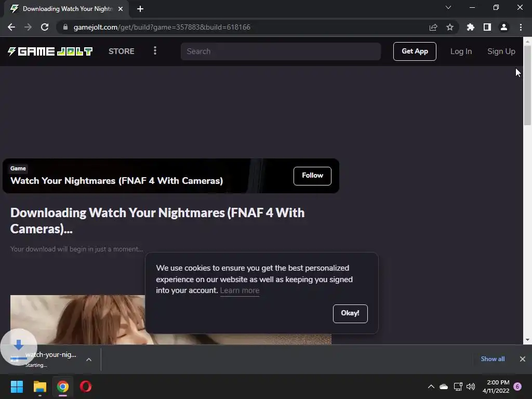532x399 pixels.
Task: Open the tab search dropdown arrow
Action: coord(448,7)
